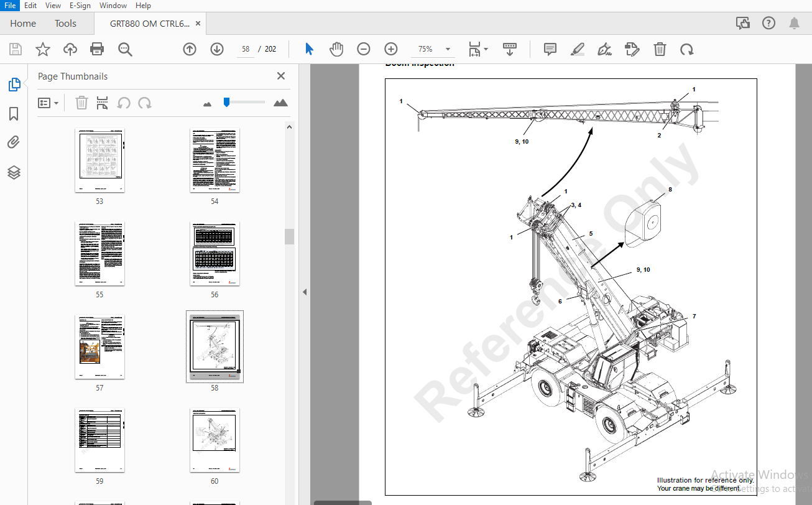Open the Help menu
812x505 pixels.
coord(143,6)
